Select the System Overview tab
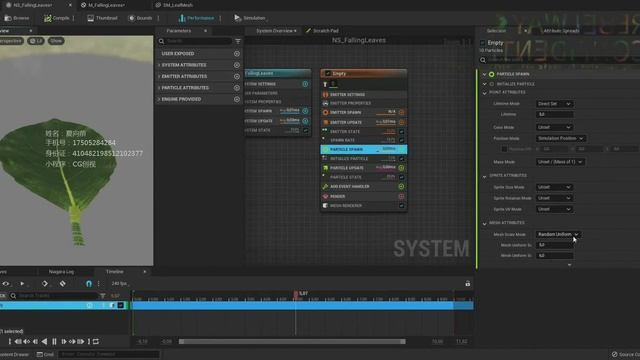Image resolution: width=640 pixels, height=360 pixels. (276, 31)
